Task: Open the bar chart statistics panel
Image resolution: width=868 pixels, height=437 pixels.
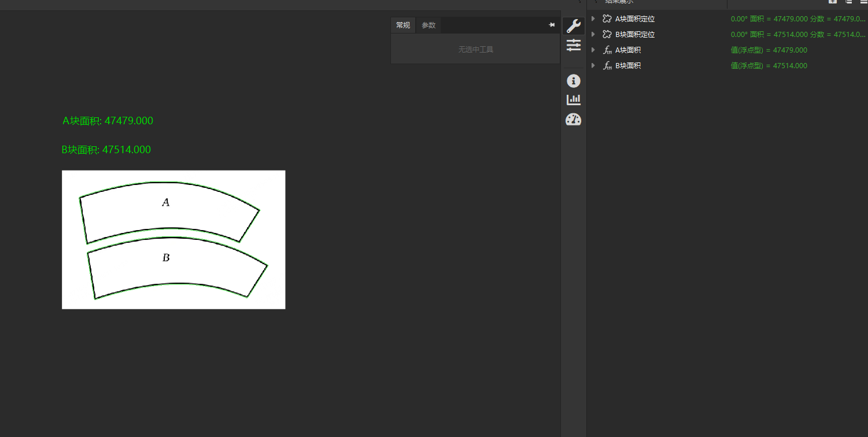Action: 573,100
